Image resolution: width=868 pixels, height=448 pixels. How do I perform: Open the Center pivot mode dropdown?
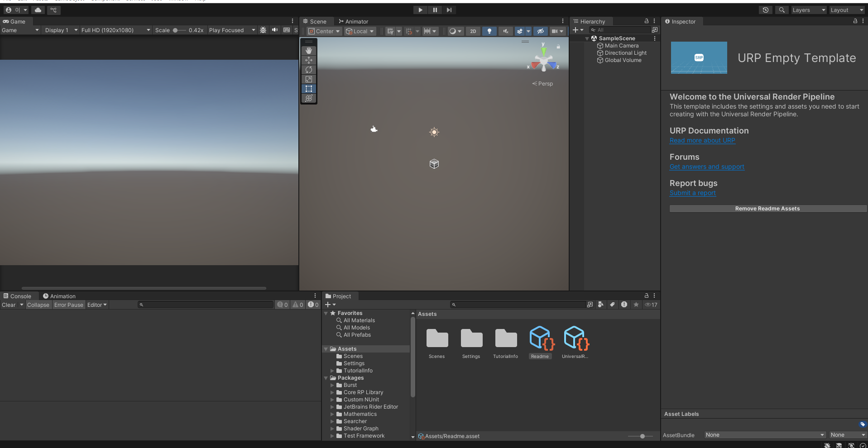point(324,31)
